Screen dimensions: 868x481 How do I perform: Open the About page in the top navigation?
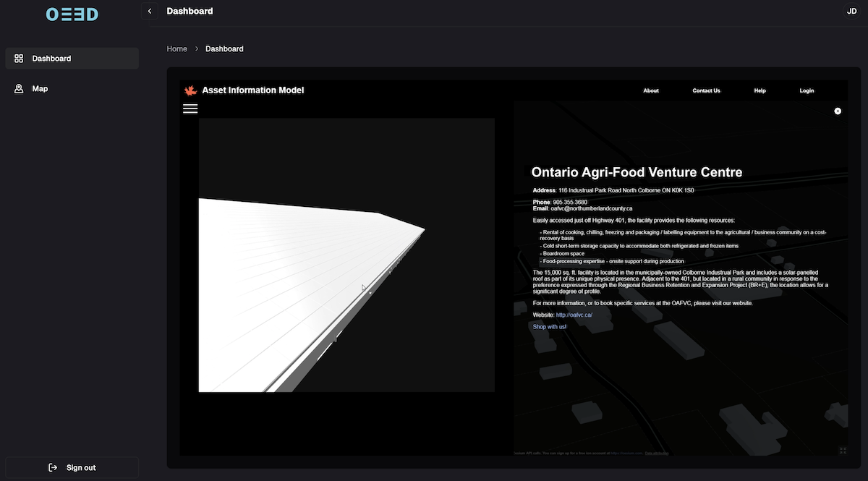pos(651,90)
